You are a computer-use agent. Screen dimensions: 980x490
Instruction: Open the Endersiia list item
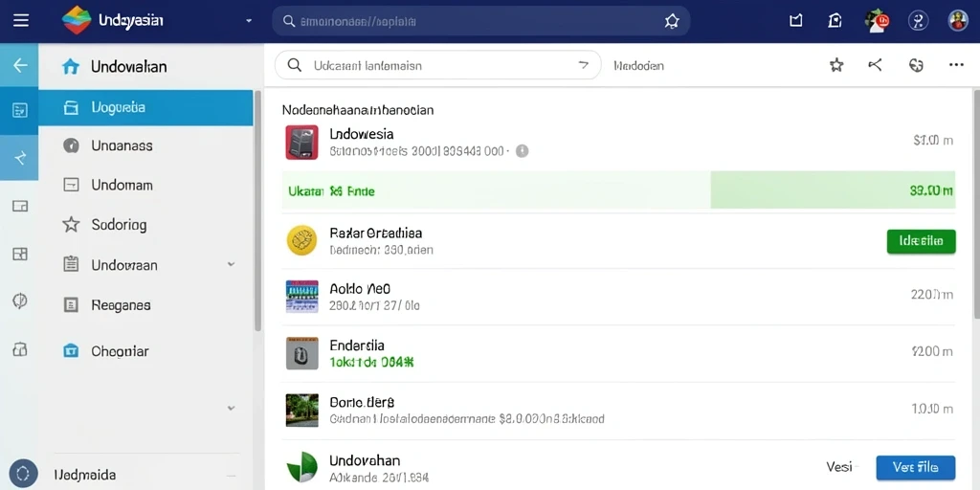tap(618, 353)
